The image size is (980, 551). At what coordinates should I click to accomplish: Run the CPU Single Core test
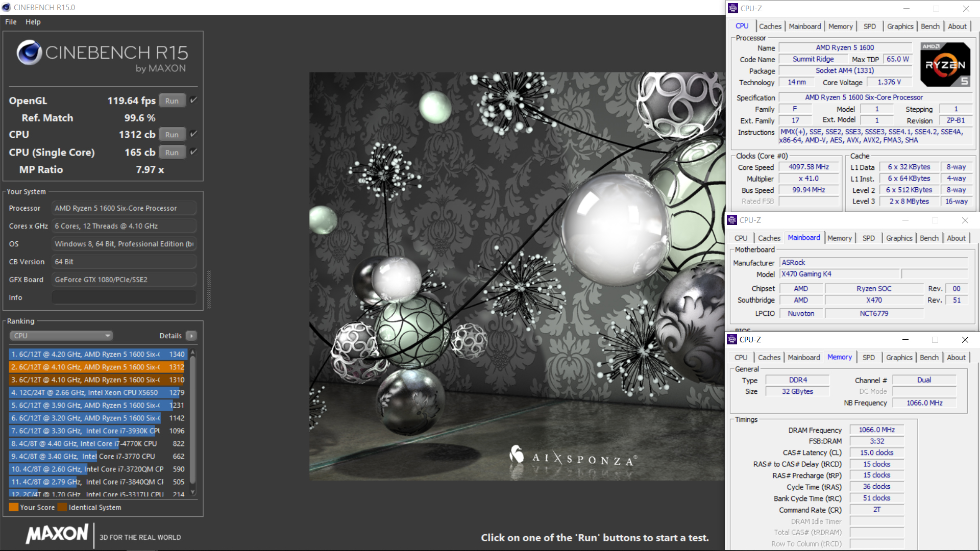(172, 153)
